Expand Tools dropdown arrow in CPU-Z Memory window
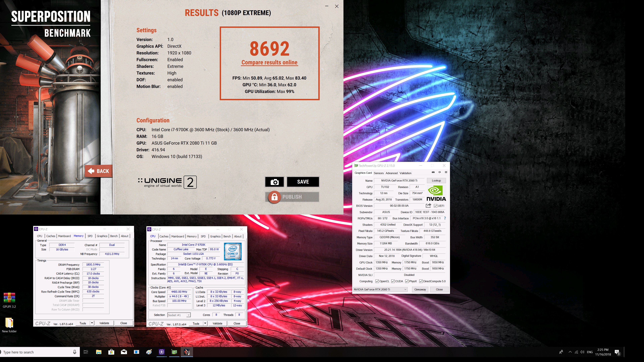 [x=92, y=323]
